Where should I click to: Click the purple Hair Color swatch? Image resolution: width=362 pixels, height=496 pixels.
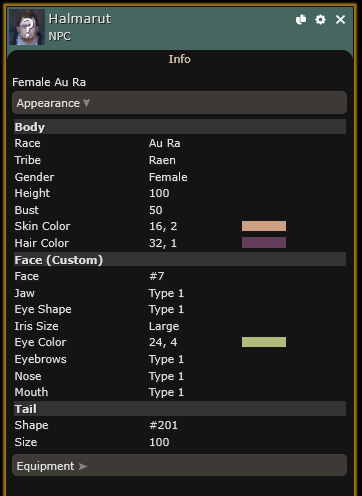coord(264,243)
